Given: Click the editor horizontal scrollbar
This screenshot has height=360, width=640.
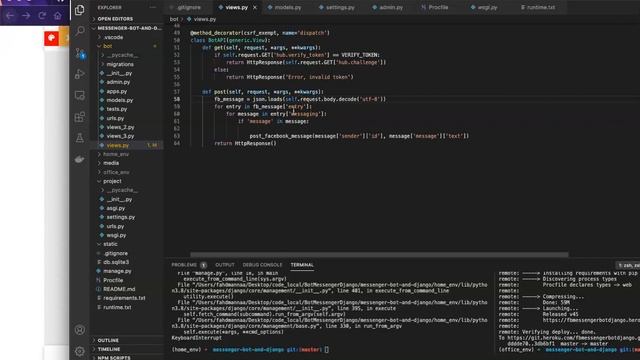Looking at the screenshot, I should [379, 255].
